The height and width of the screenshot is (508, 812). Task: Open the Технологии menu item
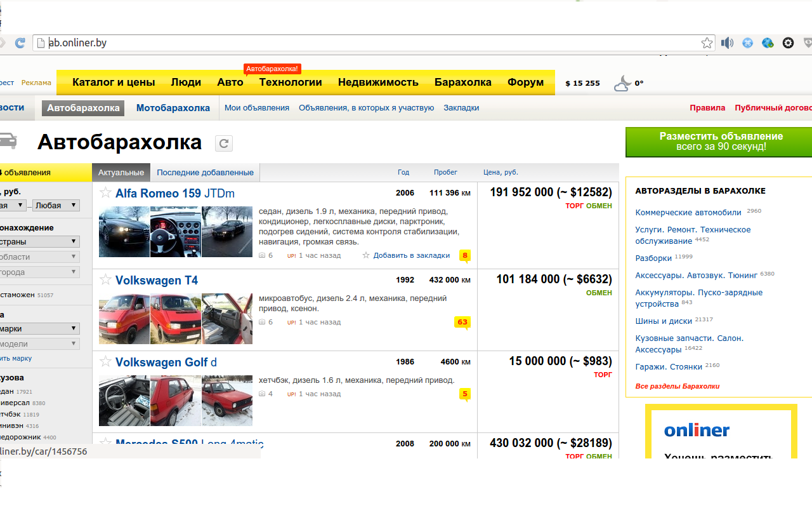tap(291, 83)
